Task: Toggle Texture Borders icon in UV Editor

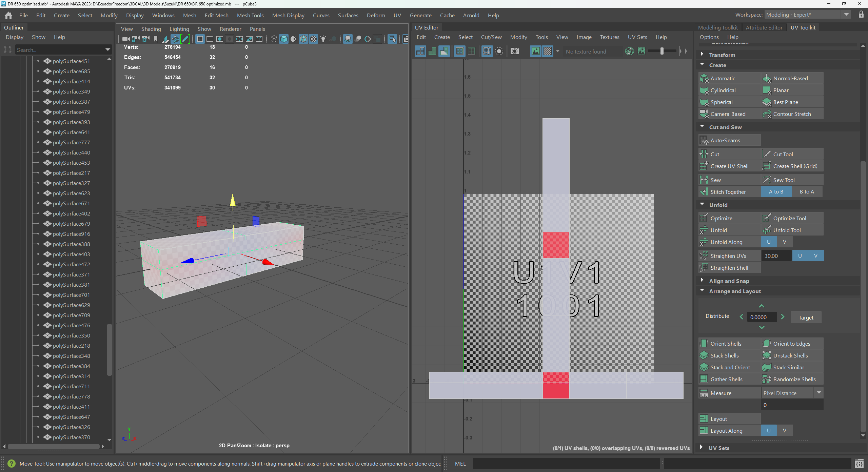Action: 460,51
